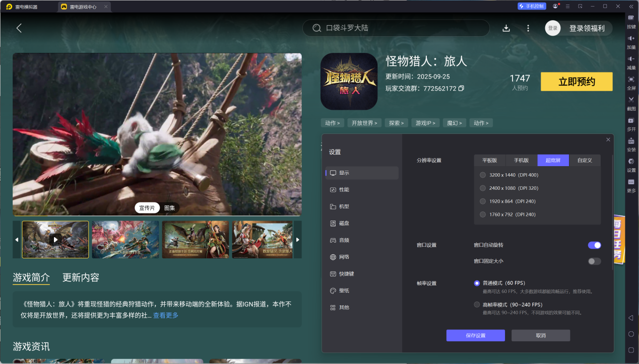Click 截图 screenshot scissors icon
Image resolution: width=639 pixels, height=364 pixels.
pos(631,103)
